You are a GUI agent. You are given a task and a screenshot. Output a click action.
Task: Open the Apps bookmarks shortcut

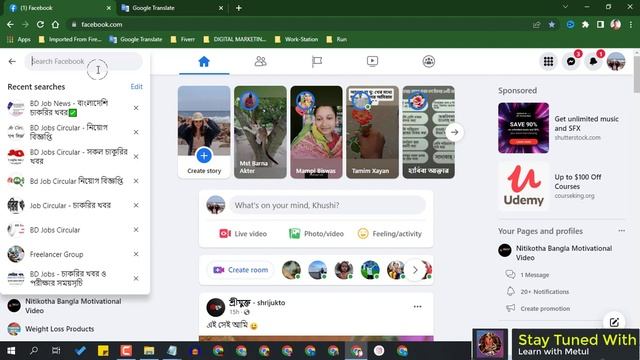point(19,39)
